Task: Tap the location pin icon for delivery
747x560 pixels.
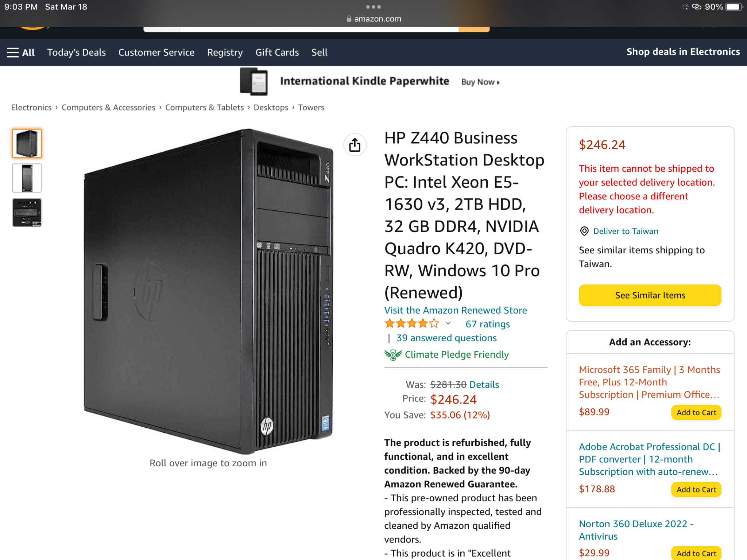Action: pos(584,231)
